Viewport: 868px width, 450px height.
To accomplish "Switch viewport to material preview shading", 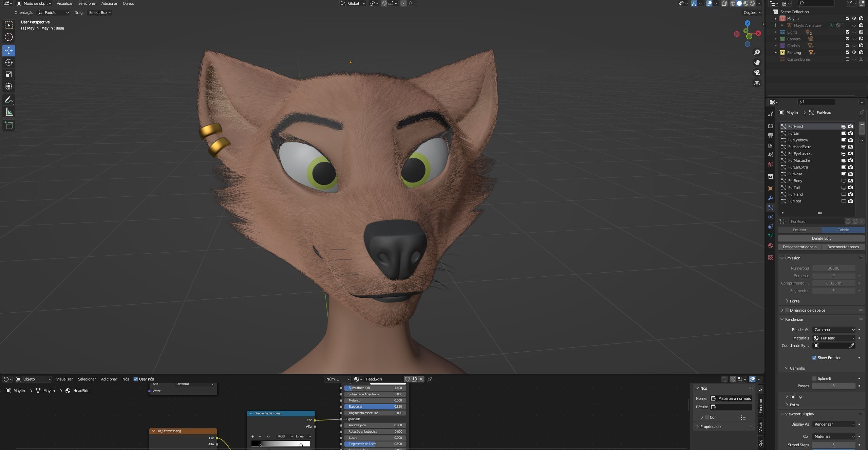I will point(746,3).
